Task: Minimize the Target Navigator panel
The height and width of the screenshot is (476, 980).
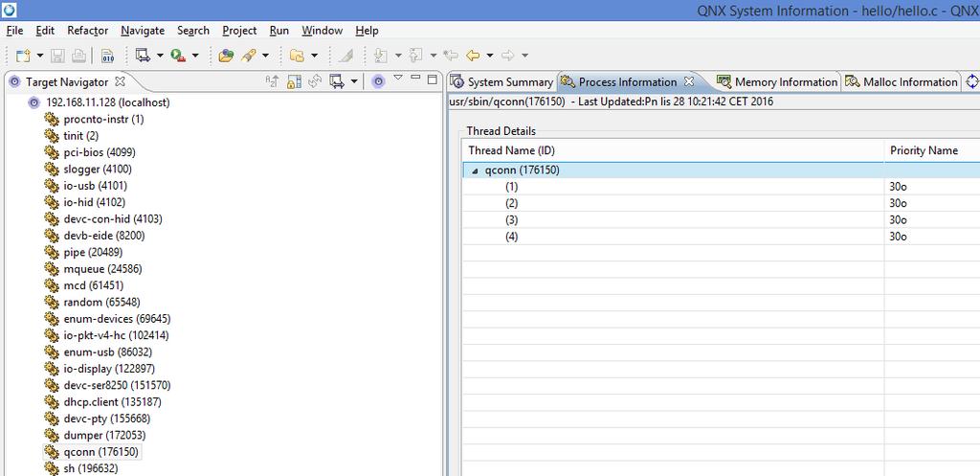Action: [415, 77]
